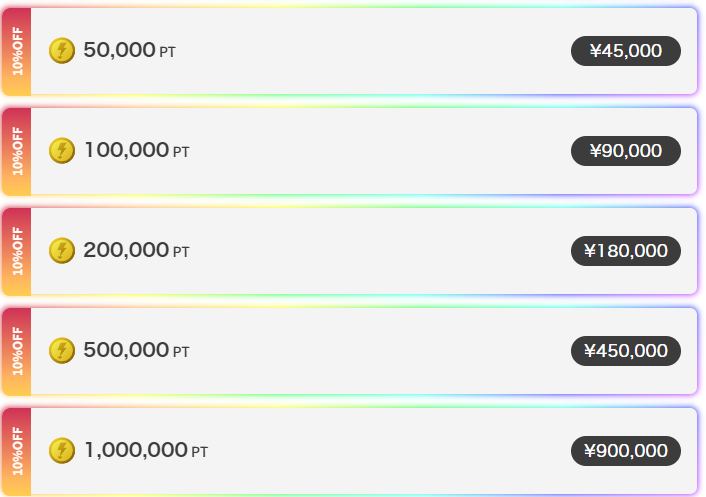The image size is (706, 497).
Task: Click the coin icon beside 1,000,000 PT
Action: coord(62,450)
